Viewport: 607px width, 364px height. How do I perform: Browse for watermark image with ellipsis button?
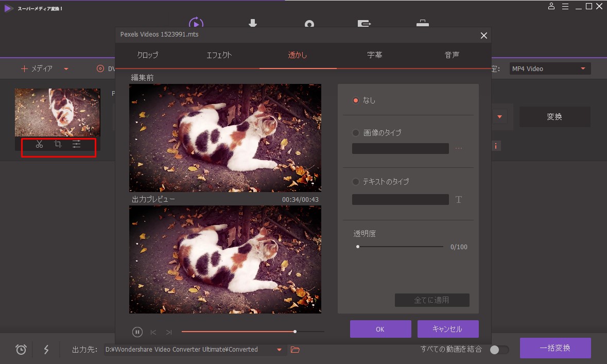(x=459, y=148)
